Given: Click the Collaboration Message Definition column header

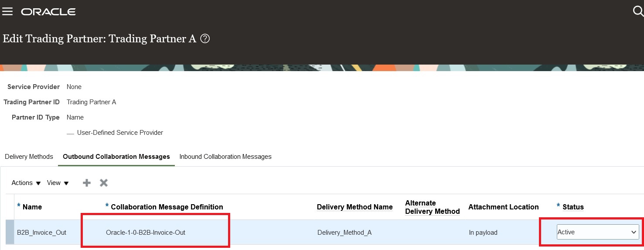Looking at the screenshot, I should click(x=167, y=207).
